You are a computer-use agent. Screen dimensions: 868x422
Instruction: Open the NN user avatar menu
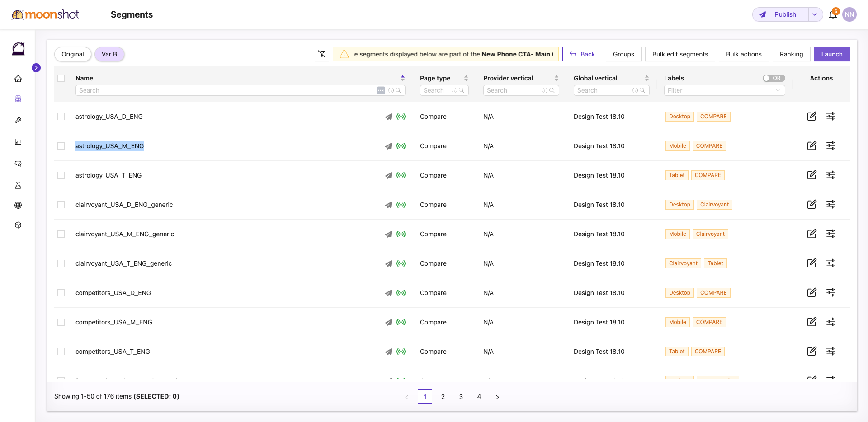tap(849, 14)
